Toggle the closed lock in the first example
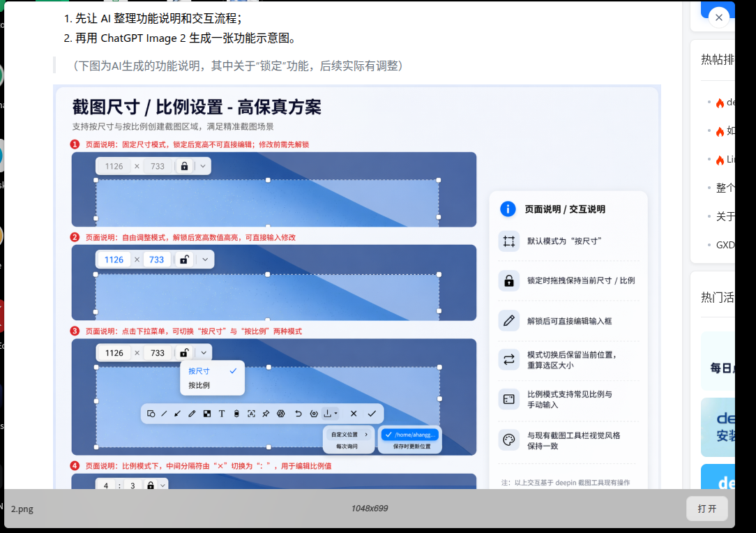 coord(184,167)
